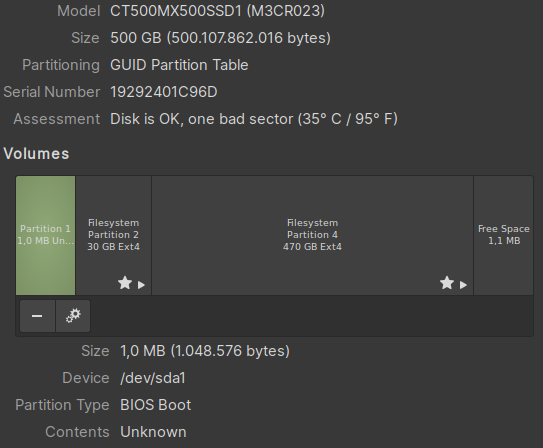Click the star icon in Partition 2
The image size is (543, 448).
[125, 283]
